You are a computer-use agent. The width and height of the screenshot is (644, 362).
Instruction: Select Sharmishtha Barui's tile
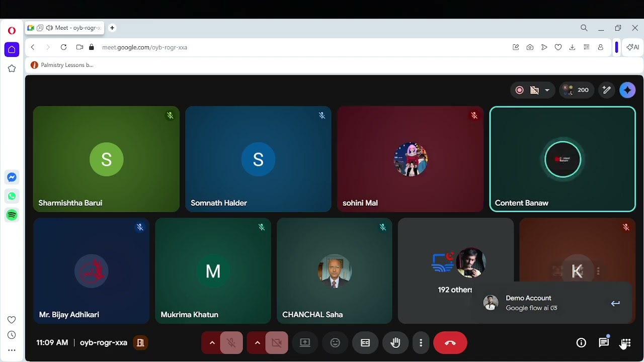tap(106, 159)
